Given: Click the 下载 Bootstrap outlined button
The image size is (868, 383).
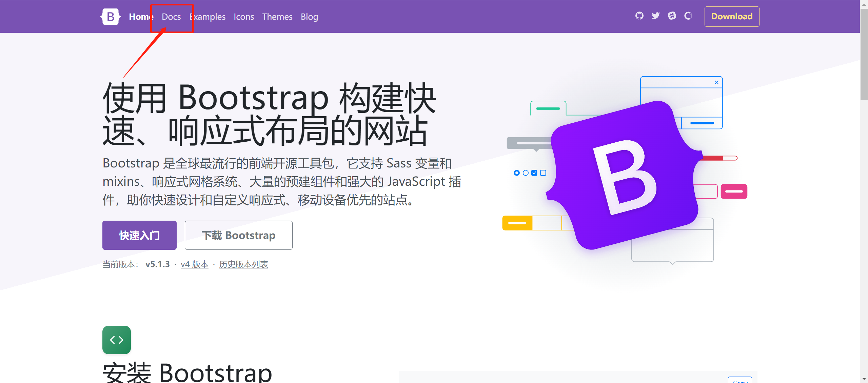Looking at the screenshot, I should pos(238,235).
